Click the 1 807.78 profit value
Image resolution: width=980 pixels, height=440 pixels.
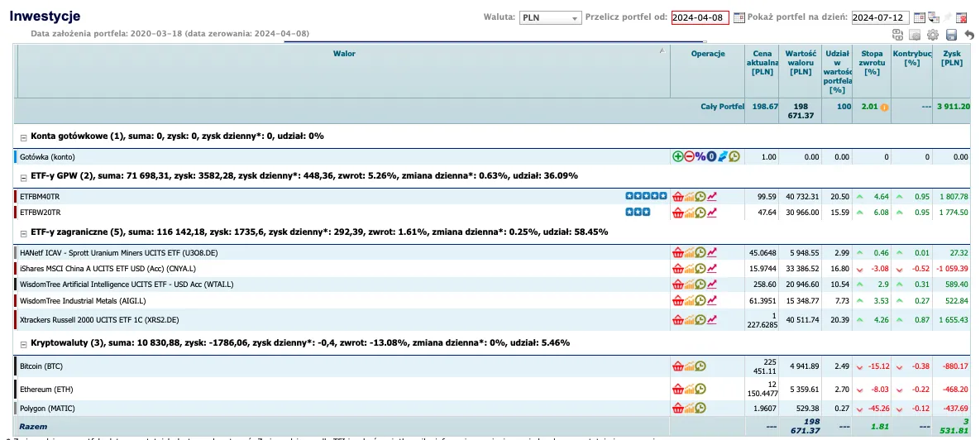click(954, 196)
